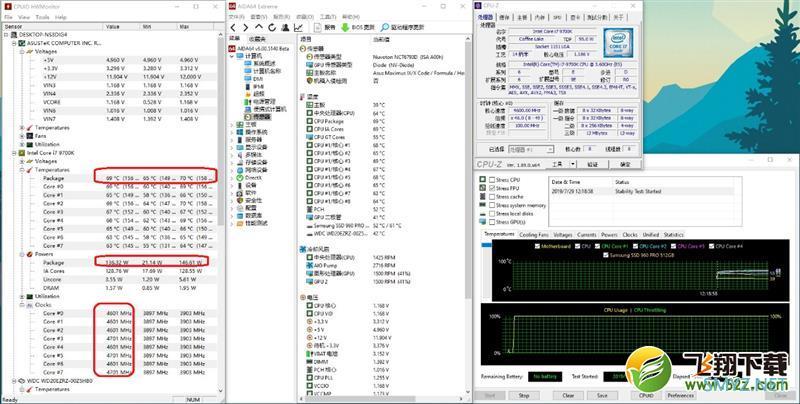Switch to the Cooling Fans tab
This screenshot has width=800, height=404.
click(x=535, y=235)
